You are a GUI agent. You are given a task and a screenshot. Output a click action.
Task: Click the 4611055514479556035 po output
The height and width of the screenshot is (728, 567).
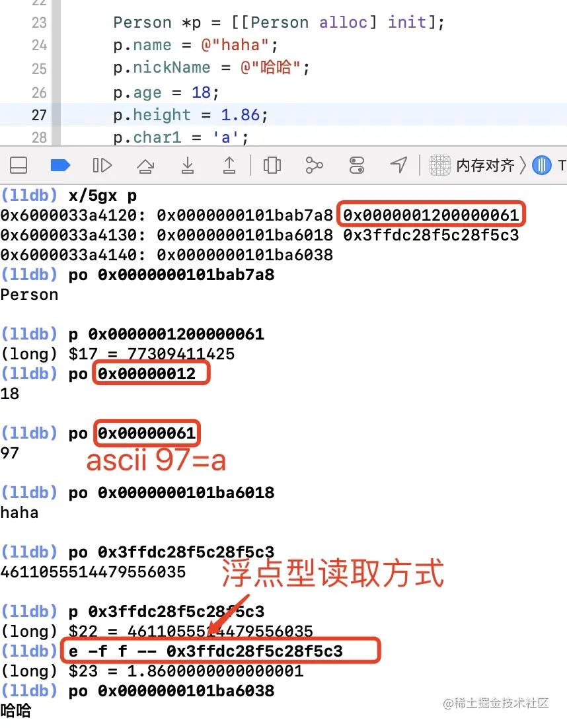(93, 572)
